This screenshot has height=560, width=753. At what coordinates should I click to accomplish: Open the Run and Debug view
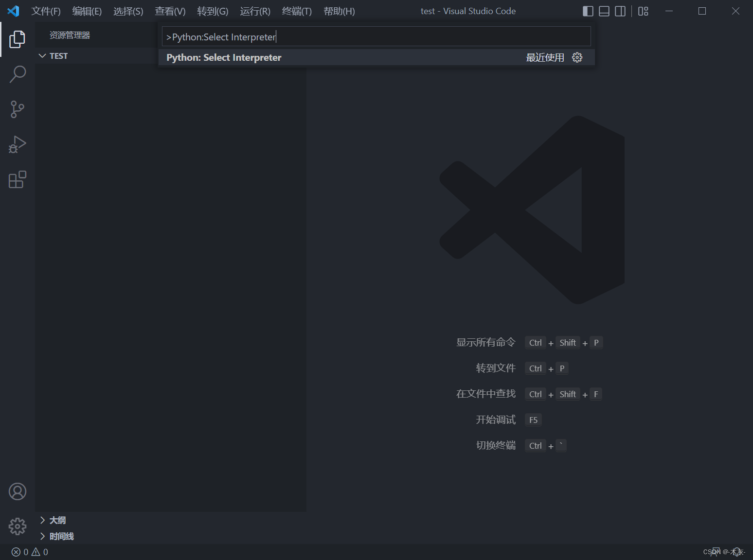18,144
